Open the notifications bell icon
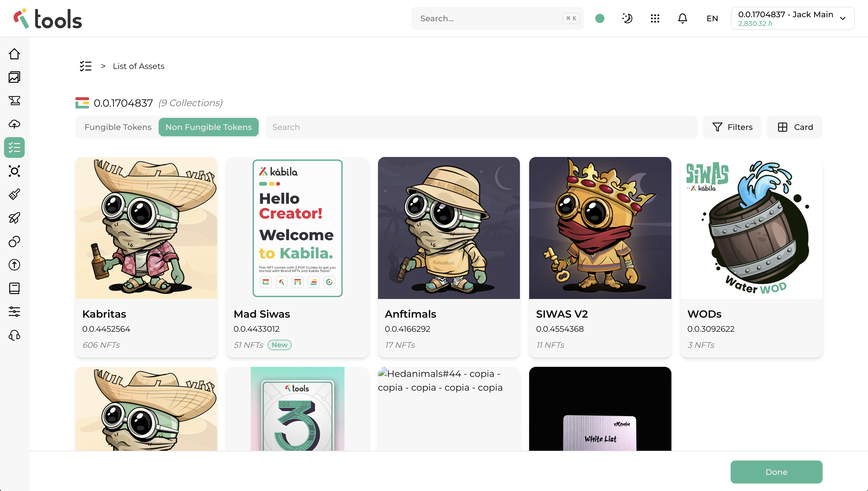 [x=682, y=19]
